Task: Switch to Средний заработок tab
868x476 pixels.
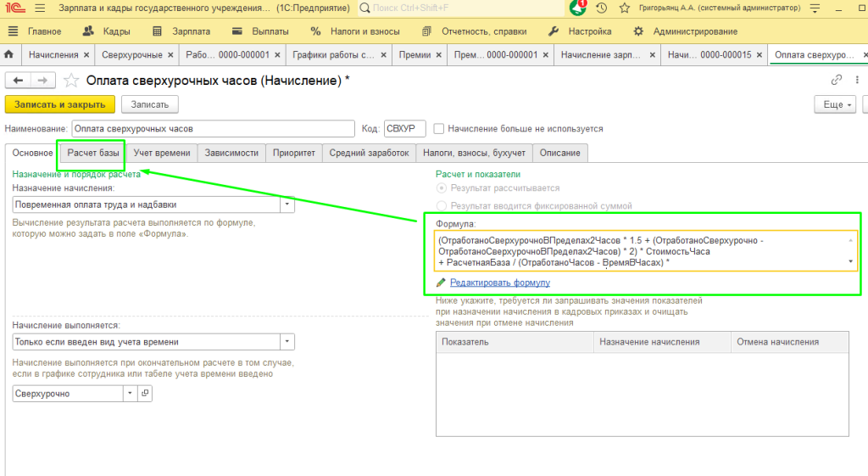Action: [370, 153]
